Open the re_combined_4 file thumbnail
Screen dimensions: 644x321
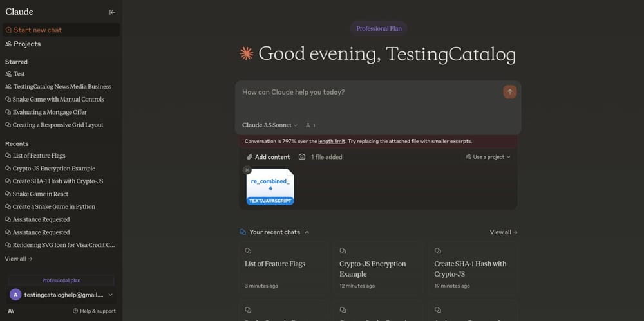pos(270,187)
